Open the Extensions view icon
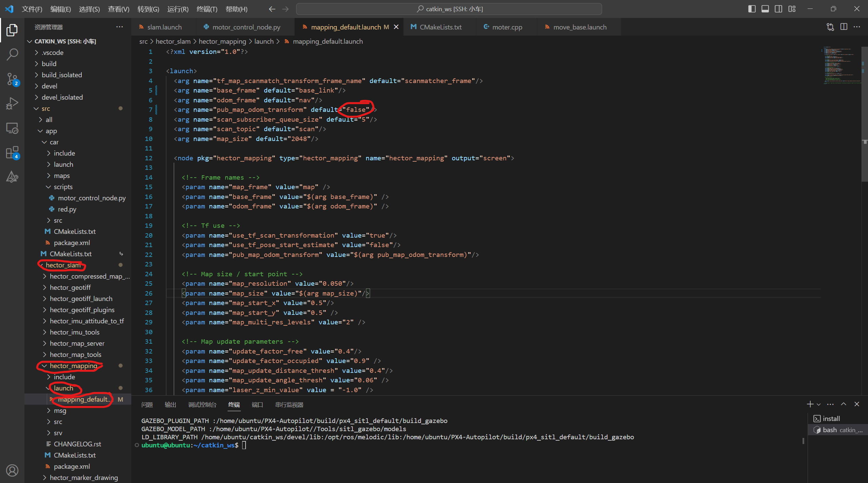This screenshot has width=868, height=483. (x=12, y=153)
